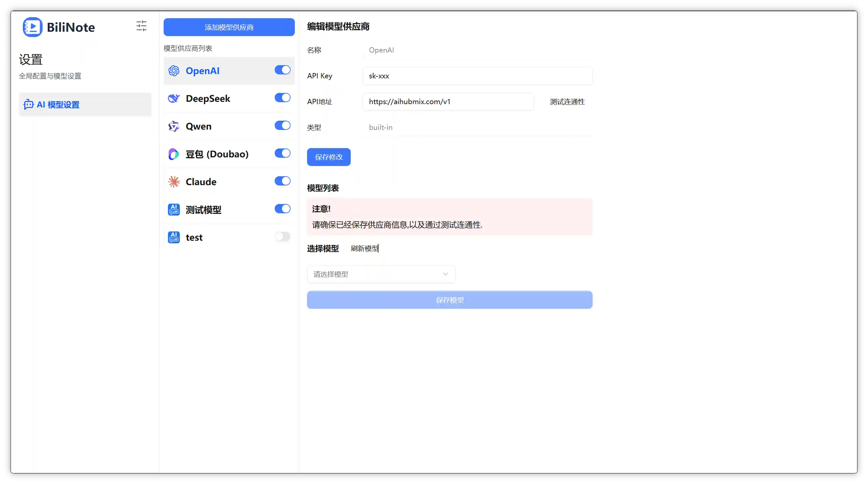The height and width of the screenshot is (484, 868).
Task: Click the BiliNote logo icon
Action: (x=32, y=27)
